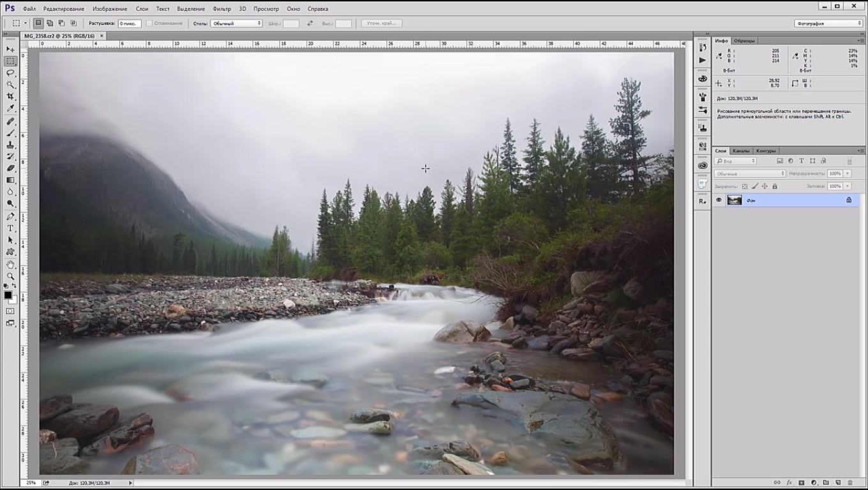Select the Crop tool

coord(10,97)
